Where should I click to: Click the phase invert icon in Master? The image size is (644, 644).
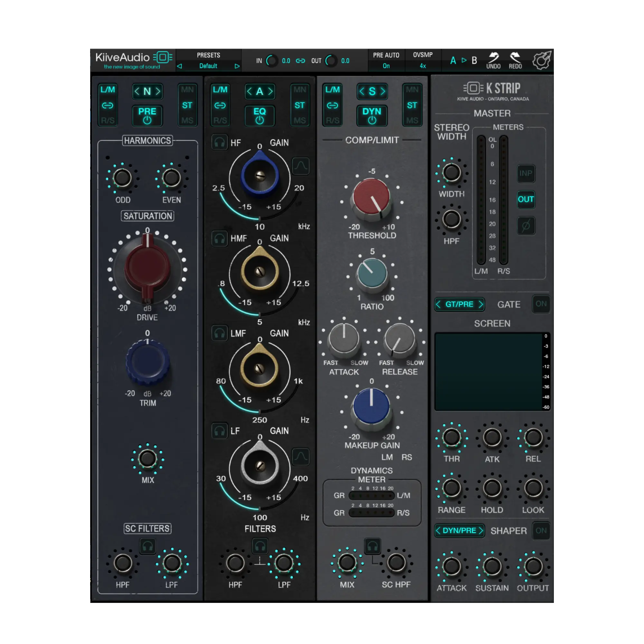click(x=526, y=226)
